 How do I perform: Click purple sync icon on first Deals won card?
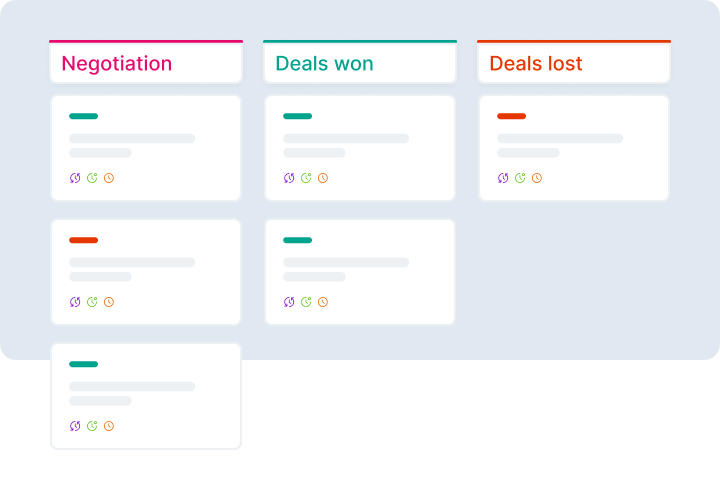click(x=289, y=178)
